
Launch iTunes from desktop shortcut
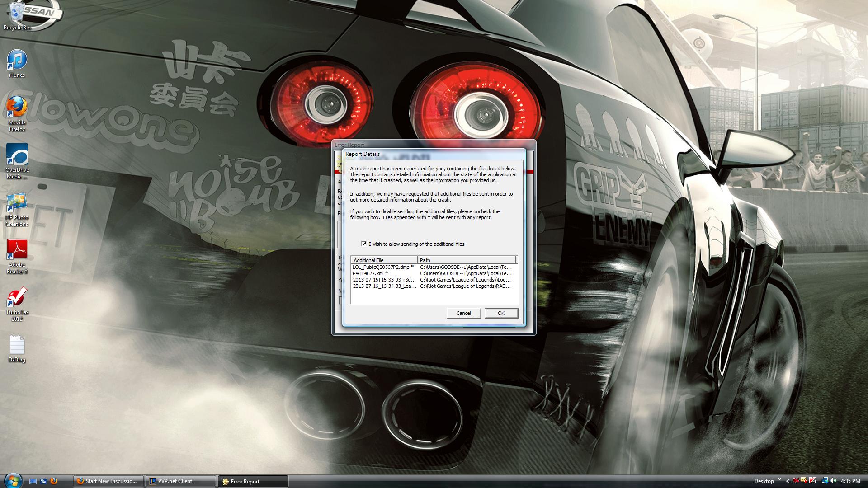point(17,62)
